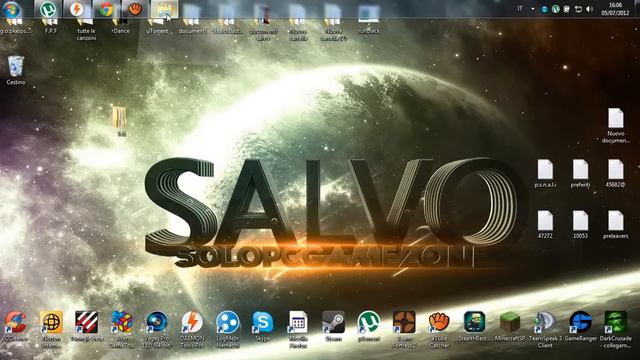Image resolution: width=640 pixels, height=360 pixels.
Task: Open DAEMON Tools from the taskbar
Action: click(77, 9)
